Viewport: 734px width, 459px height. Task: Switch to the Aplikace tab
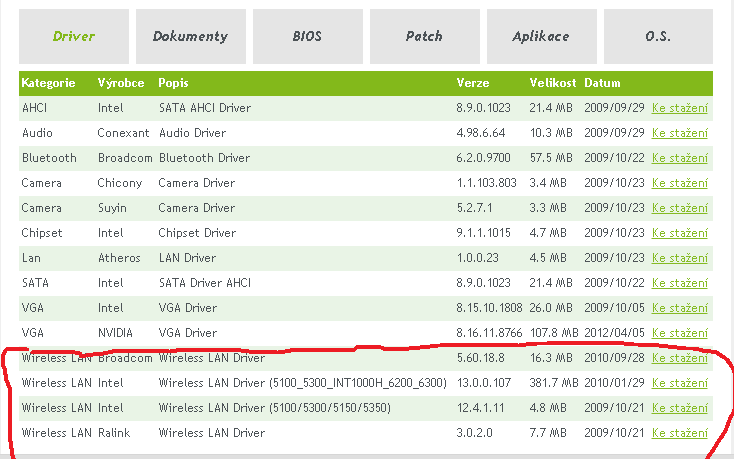tap(541, 36)
